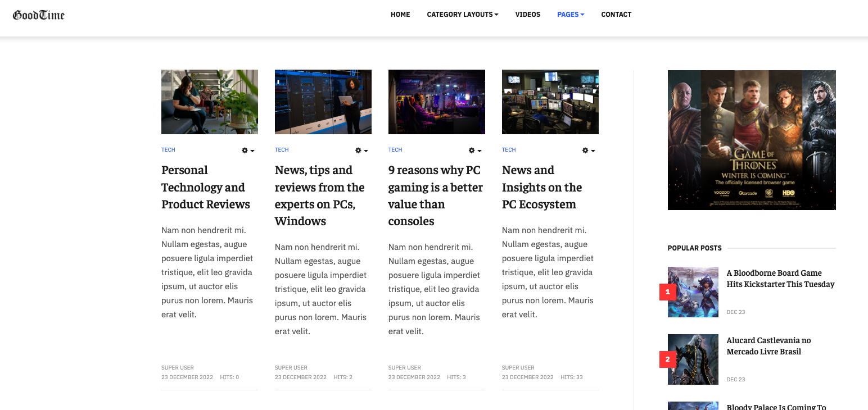Click the server room article thumbnail

coord(323,102)
